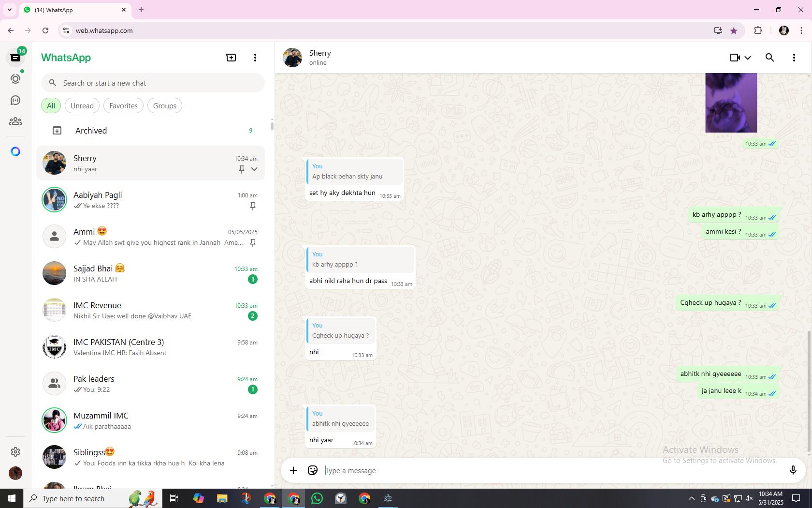Screen dimensions: 812x508
Task: Click the Search or start a new chat box
Action: 153,83
